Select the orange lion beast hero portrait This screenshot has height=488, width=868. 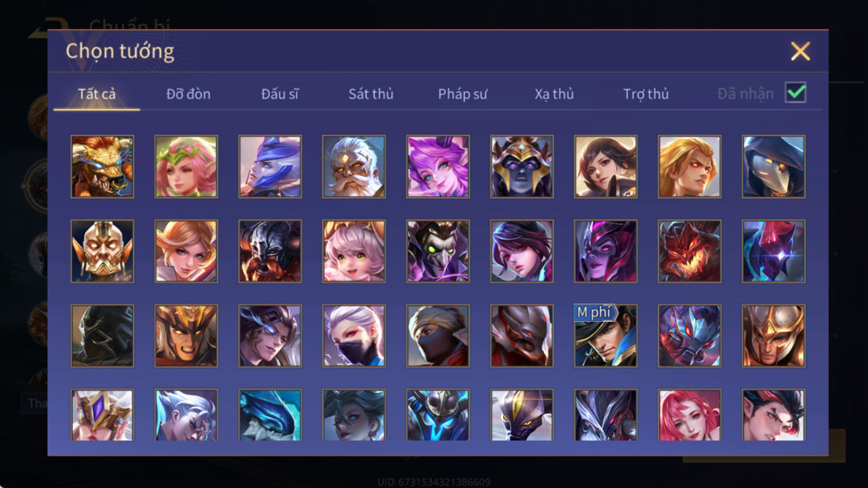102,167
